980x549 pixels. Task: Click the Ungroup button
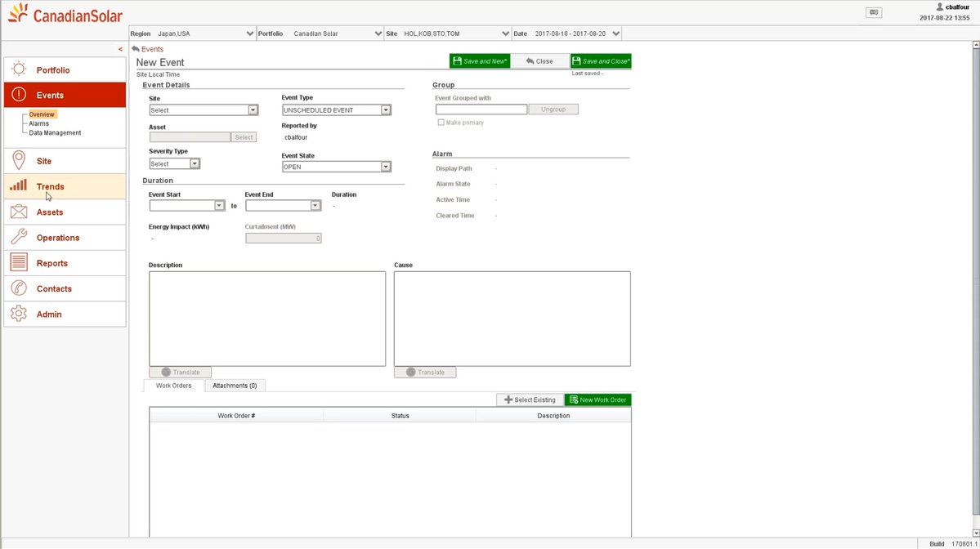[x=553, y=109]
